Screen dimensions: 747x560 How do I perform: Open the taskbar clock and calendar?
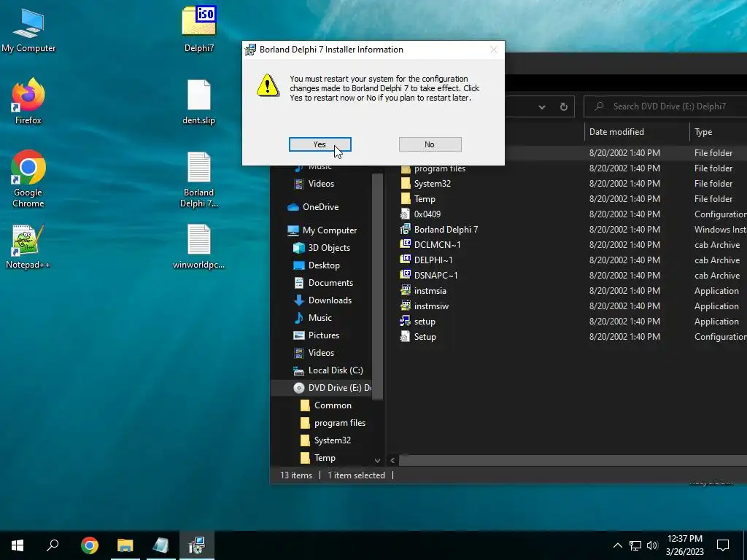pos(684,545)
